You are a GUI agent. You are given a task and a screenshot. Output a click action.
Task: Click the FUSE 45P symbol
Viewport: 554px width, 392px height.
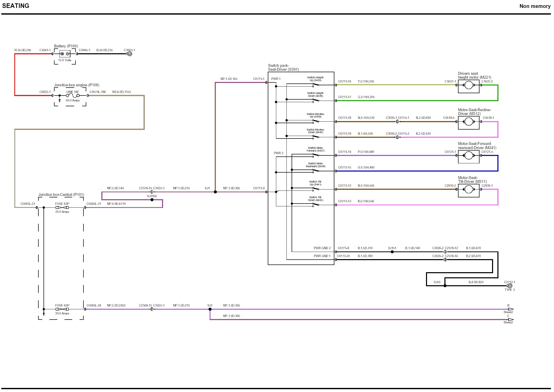[62, 309]
